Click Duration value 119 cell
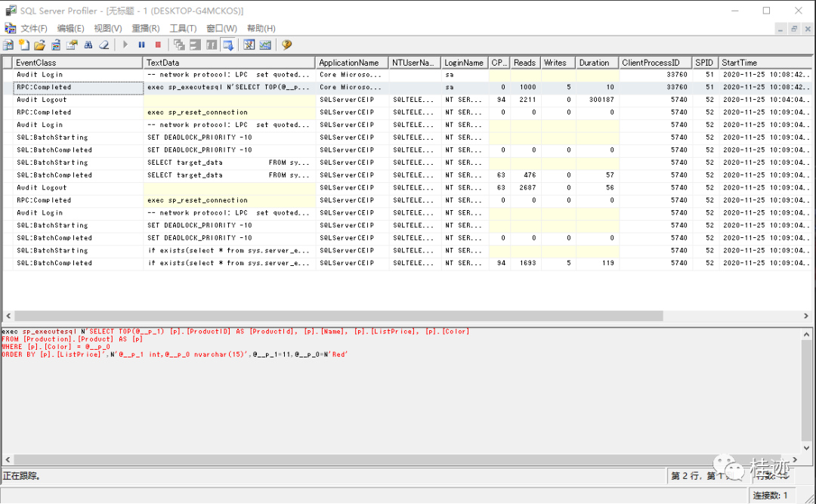816x504 pixels. pos(597,264)
